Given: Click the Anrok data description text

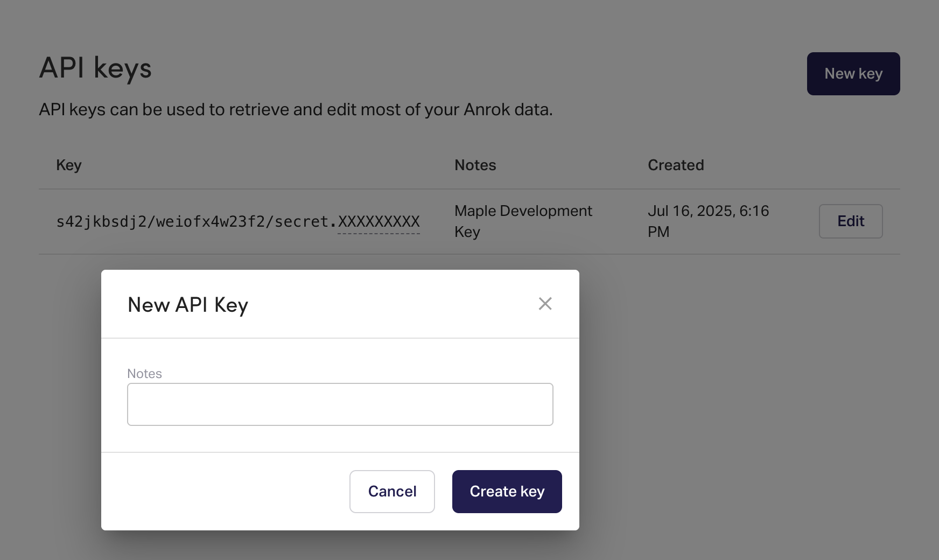Looking at the screenshot, I should pos(296,110).
